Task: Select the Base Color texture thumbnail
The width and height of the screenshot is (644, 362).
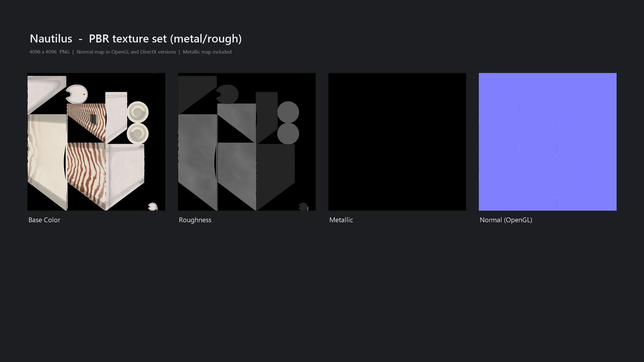Action: pyautogui.click(x=96, y=142)
